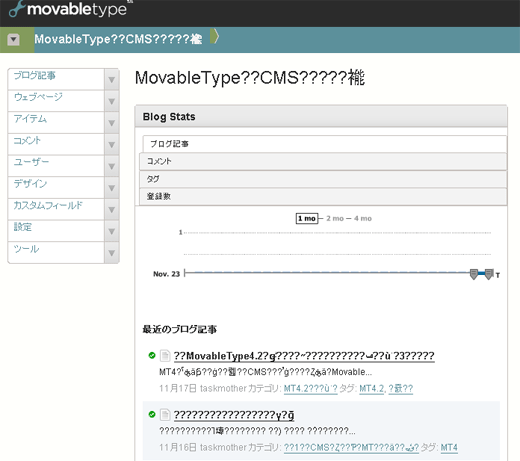Select the fourth stats tab below タグ
The height and width of the screenshot is (461, 520).
tap(323, 196)
